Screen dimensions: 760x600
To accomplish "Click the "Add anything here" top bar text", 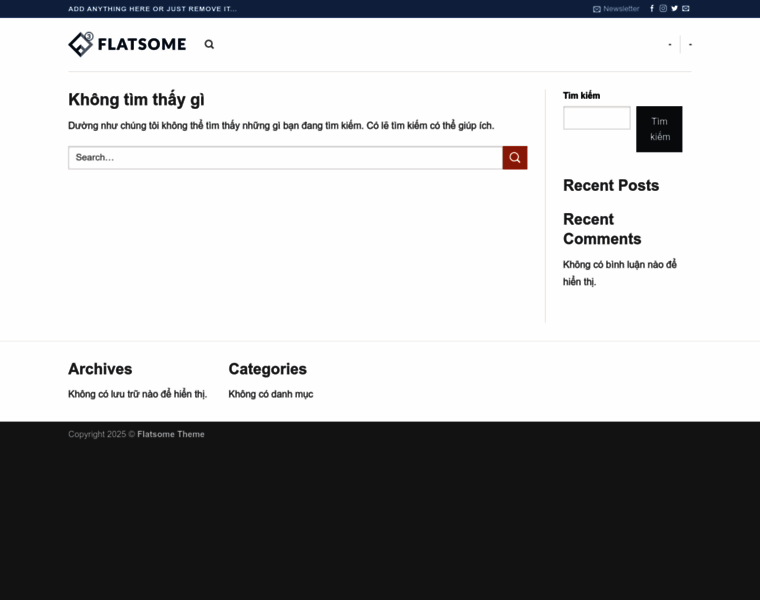I will (152, 8).
